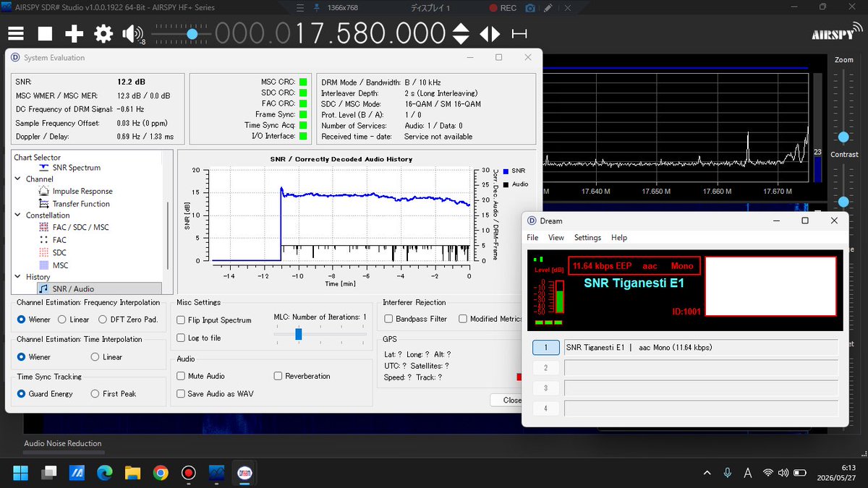Select the MSC constellation item
The height and width of the screenshot is (488, 868).
click(x=53, y=265)
